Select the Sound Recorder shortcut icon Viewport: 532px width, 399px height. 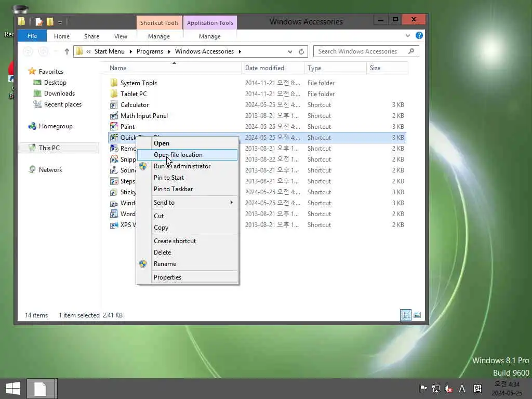click(x=114, y=170)
